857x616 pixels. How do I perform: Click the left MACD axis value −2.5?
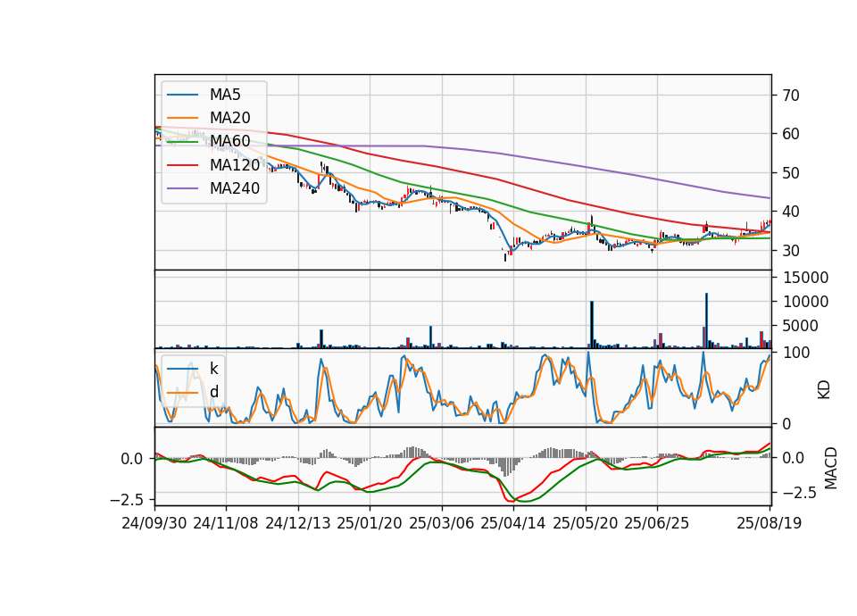coord(127,500)
